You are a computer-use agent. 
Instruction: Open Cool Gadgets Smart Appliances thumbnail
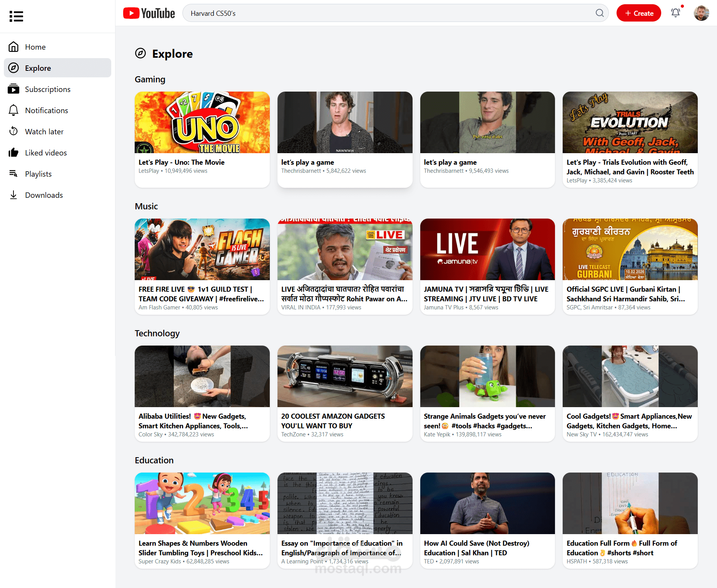630,376
